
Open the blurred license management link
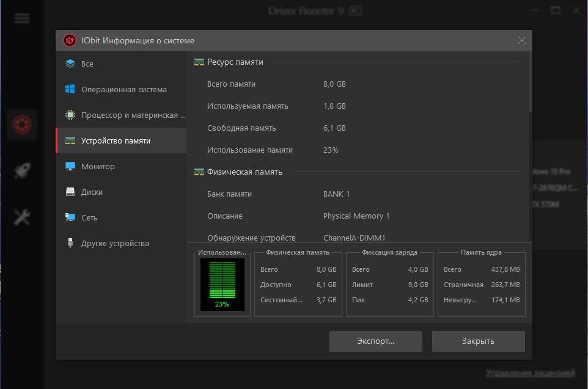[531, 373]
